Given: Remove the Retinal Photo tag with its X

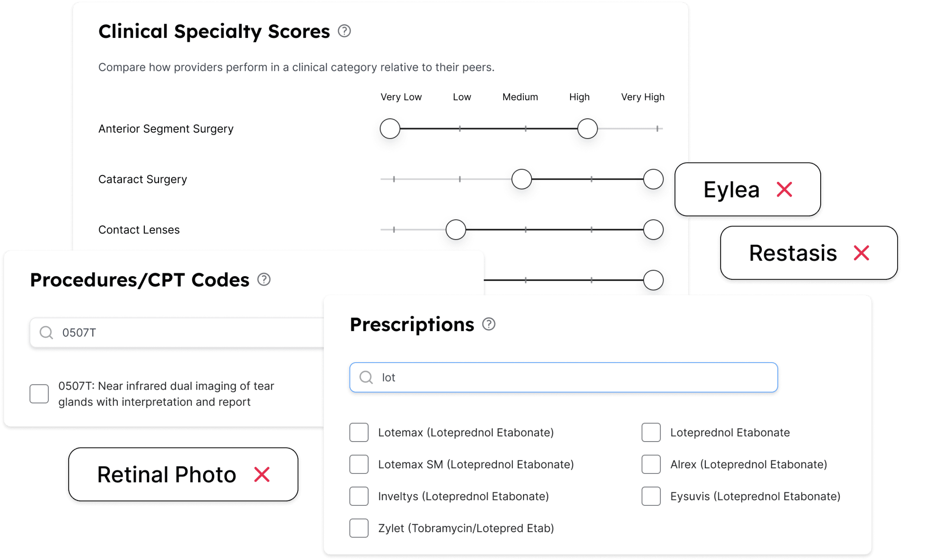Looking at the screenshot, I should pyautogui.click(x=262, y=475).
